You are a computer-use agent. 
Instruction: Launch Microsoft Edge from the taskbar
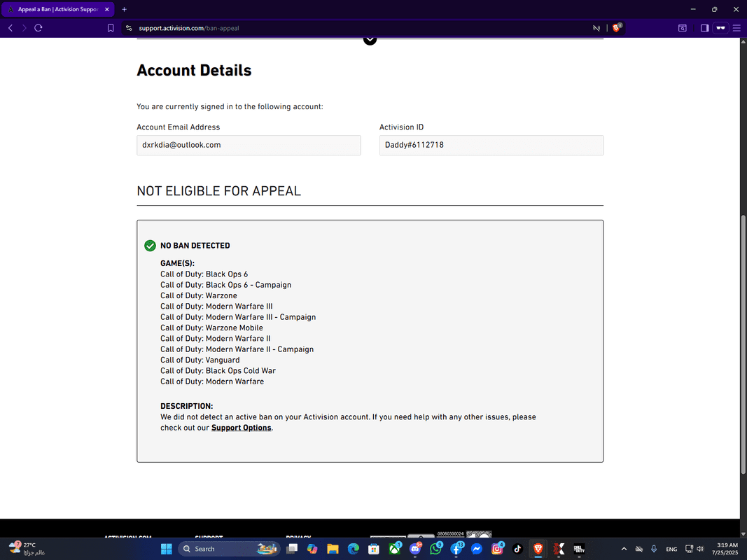pyautogui.click(x=353, y=549)
